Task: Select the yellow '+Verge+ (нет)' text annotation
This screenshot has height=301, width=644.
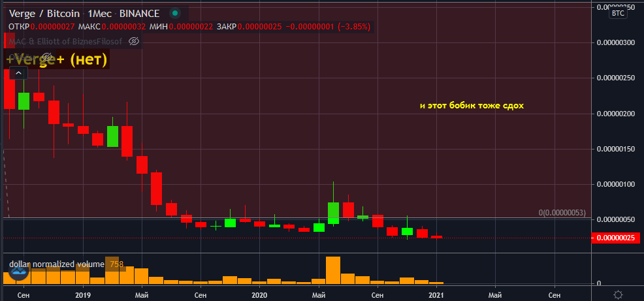Action: [56, 60]
